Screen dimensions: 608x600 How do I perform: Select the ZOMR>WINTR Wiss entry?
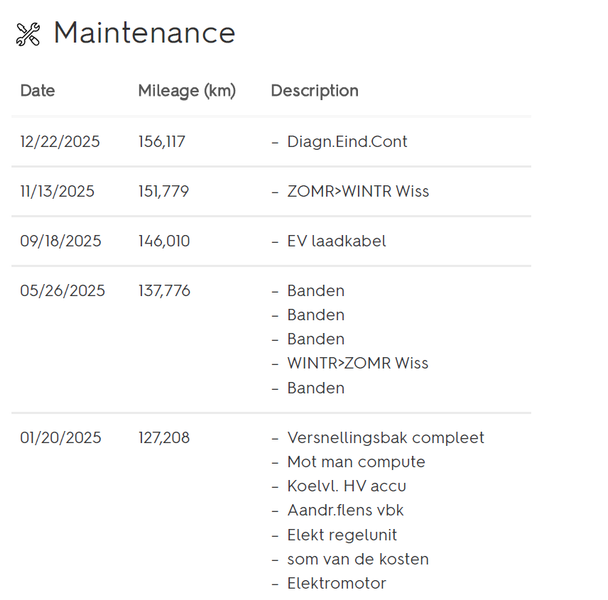click(x=358, y=191)
